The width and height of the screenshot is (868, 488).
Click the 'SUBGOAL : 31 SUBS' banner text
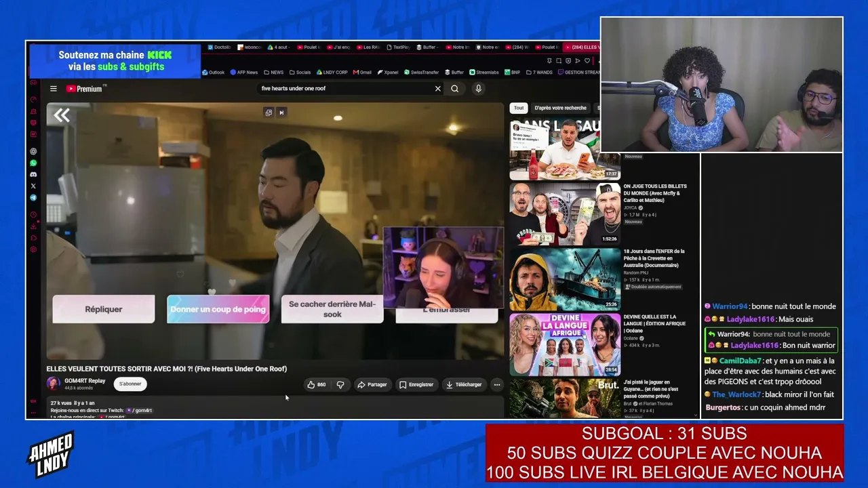(665, 434)
